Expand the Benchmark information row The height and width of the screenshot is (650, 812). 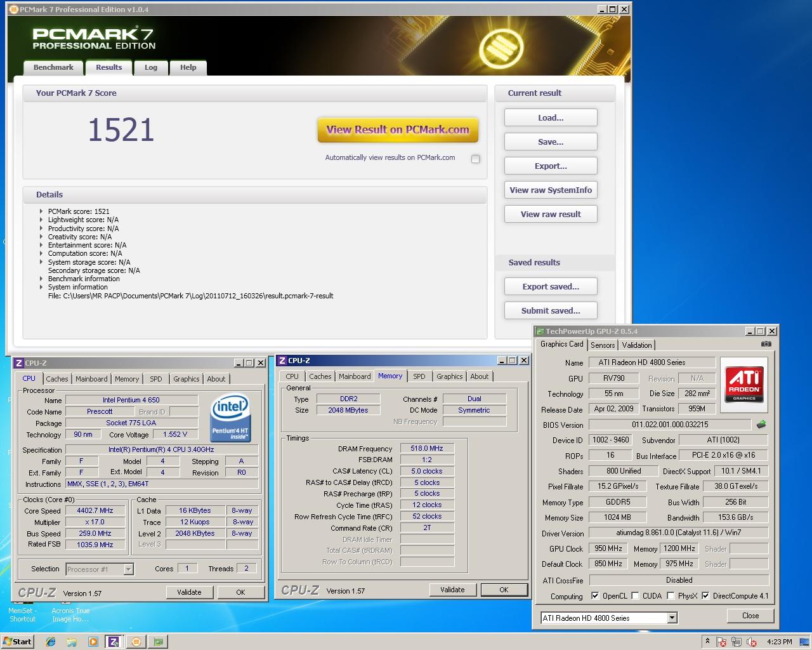(x=41, y=279)
